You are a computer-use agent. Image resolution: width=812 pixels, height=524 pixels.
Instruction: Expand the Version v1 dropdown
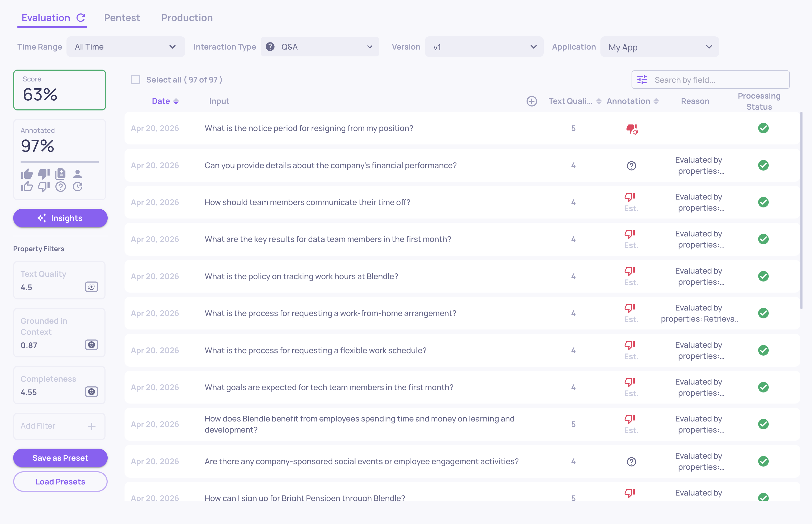coord(484,47)
